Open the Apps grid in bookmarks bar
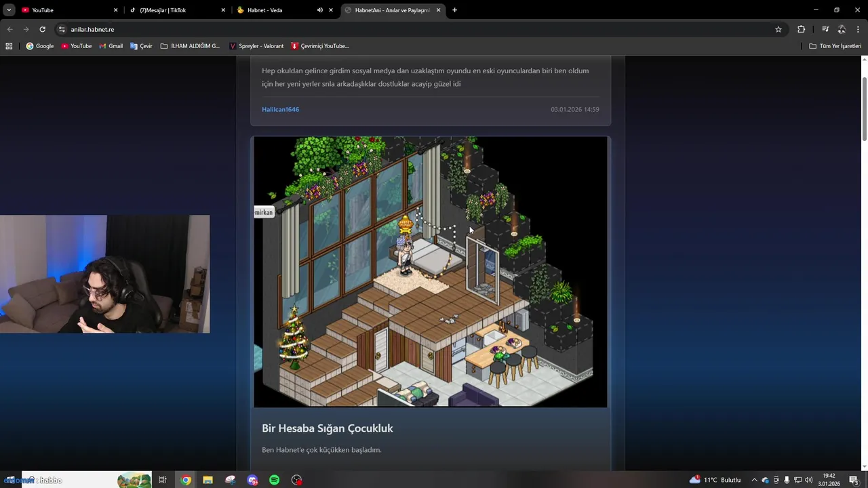 (9, 46)
